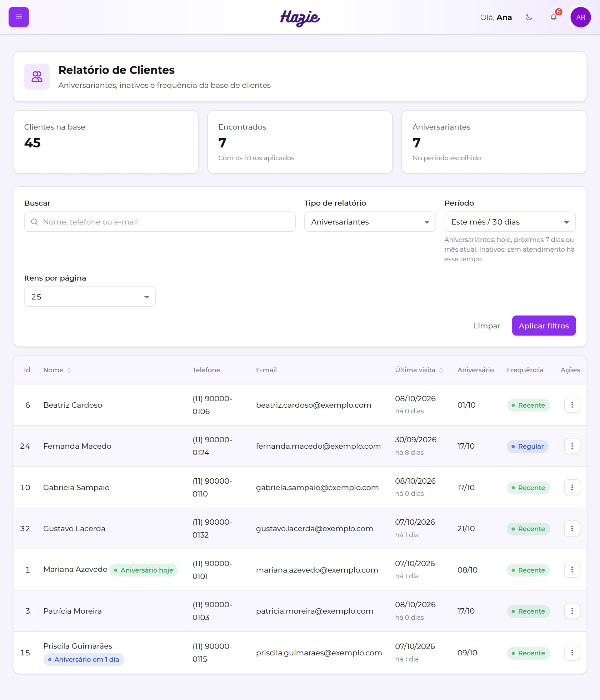Click birthday 21/10 of Gustavo Lacerda
The image size is (600, 700).
pyautogui.click(x=466, y=528)
